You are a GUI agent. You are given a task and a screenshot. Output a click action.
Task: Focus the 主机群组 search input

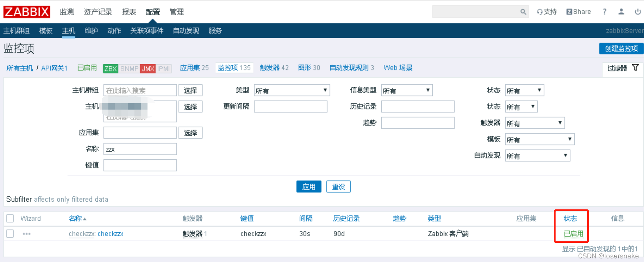[140, 90]
